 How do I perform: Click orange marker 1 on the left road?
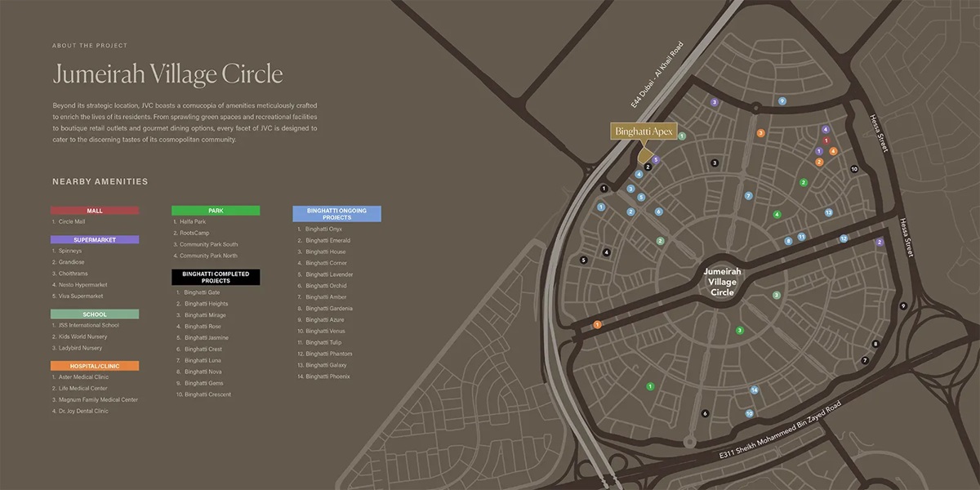point(597,324)
